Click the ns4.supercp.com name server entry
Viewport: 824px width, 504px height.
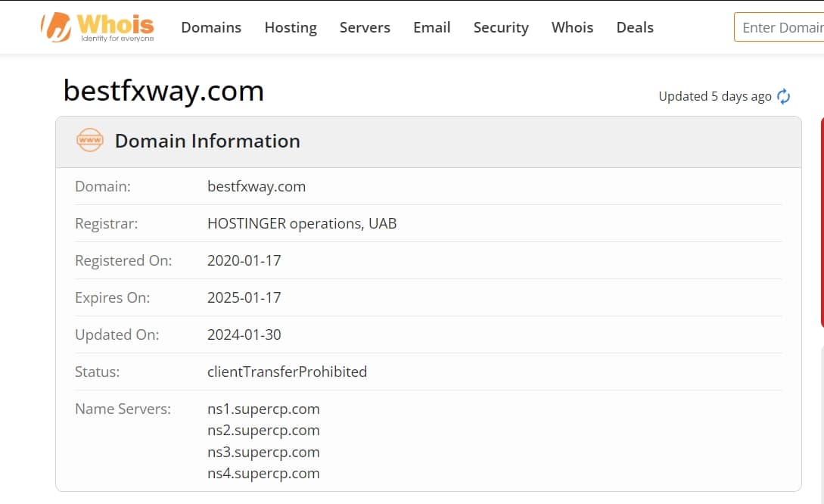[263, 474]
